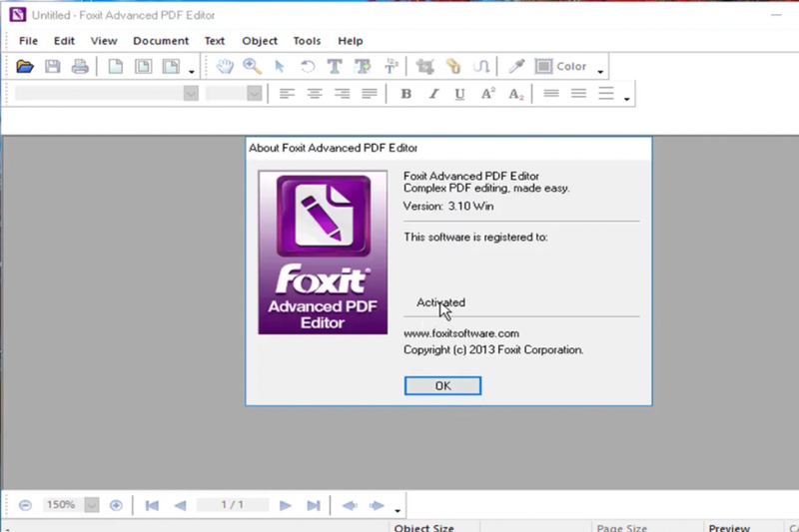799x532 pixels.
Task: Zoom out with minus button
Action: [x=25, y=505]
